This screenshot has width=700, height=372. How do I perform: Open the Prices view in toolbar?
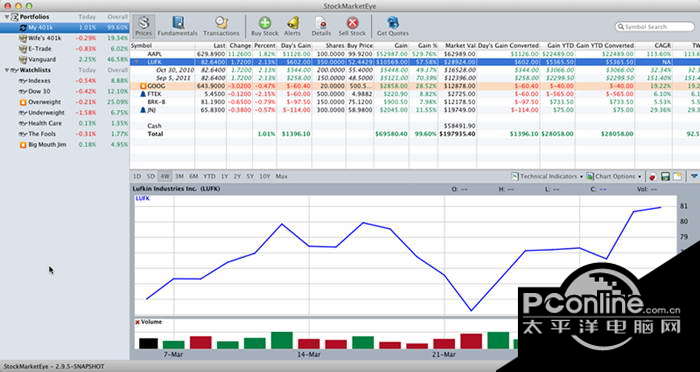click(143, 26)
